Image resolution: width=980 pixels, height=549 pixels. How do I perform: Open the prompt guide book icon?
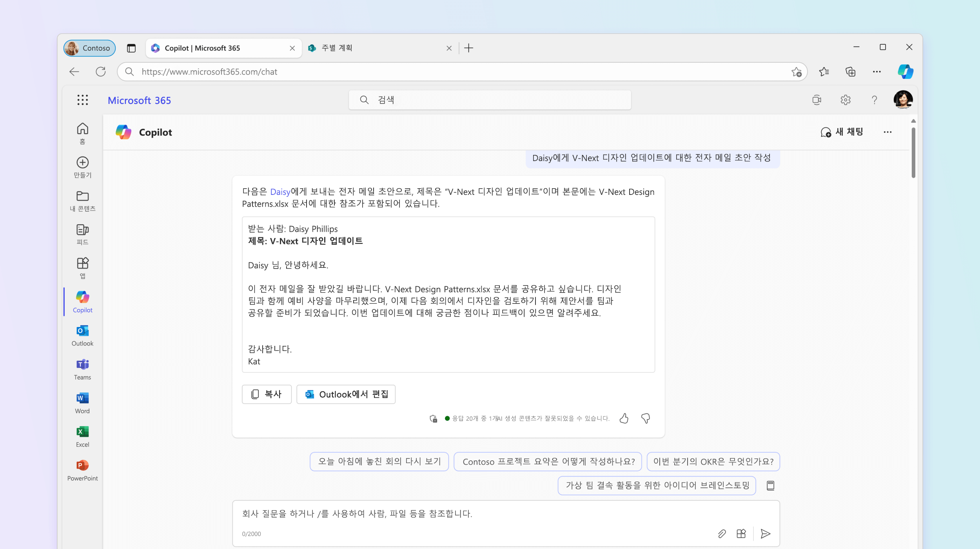coord(770,485)
